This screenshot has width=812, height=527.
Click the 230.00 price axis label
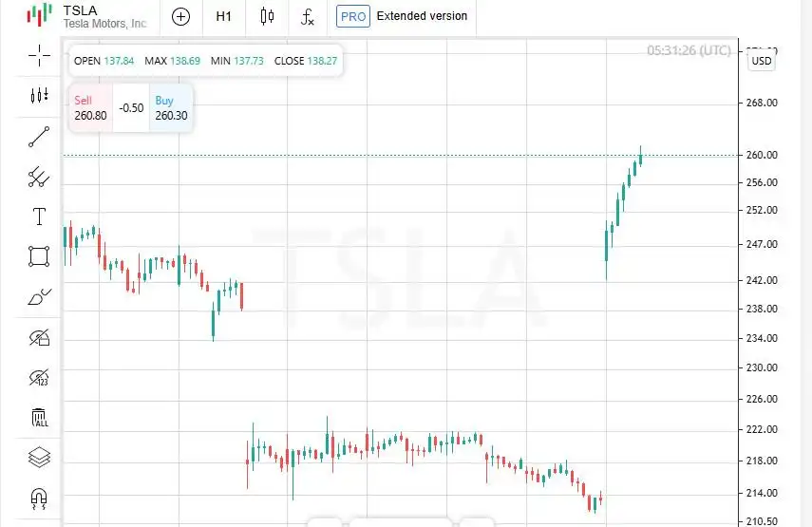[762, 367]
